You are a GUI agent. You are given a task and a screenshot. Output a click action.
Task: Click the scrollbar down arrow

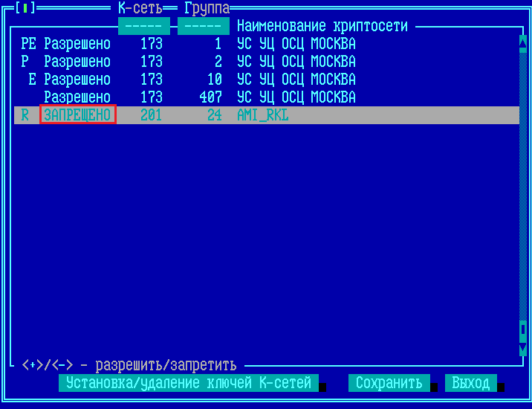[x=523, y=349]
